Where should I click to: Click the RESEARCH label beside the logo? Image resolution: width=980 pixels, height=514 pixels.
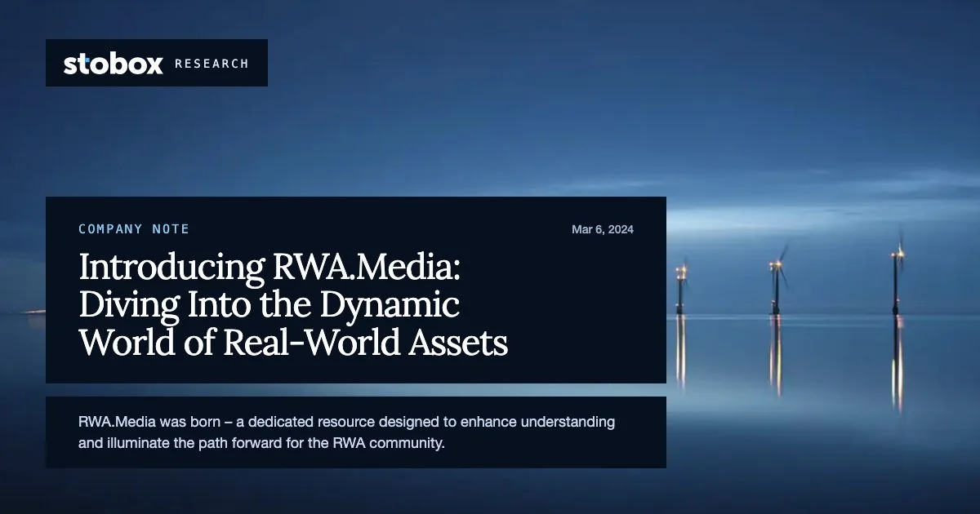pos(212,64)
